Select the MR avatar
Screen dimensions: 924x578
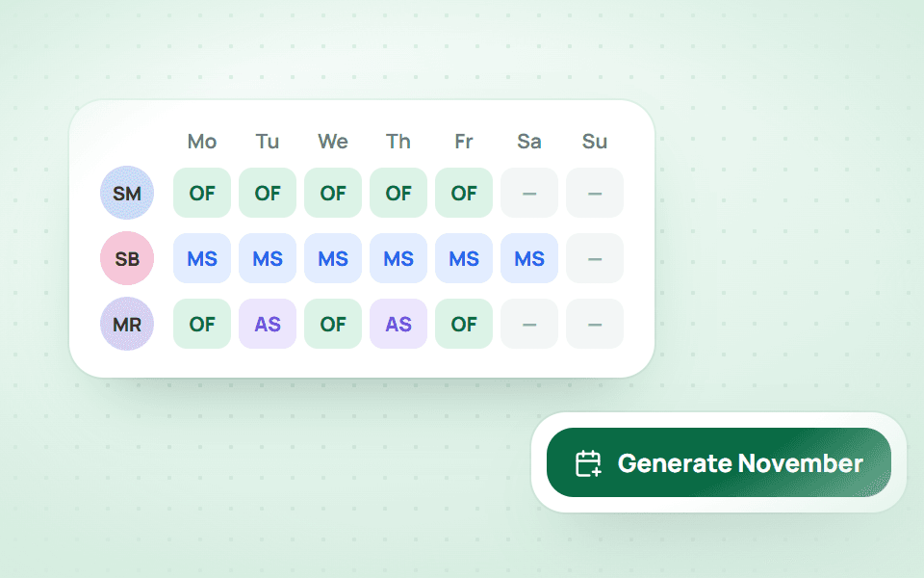(x=127, y=324)
